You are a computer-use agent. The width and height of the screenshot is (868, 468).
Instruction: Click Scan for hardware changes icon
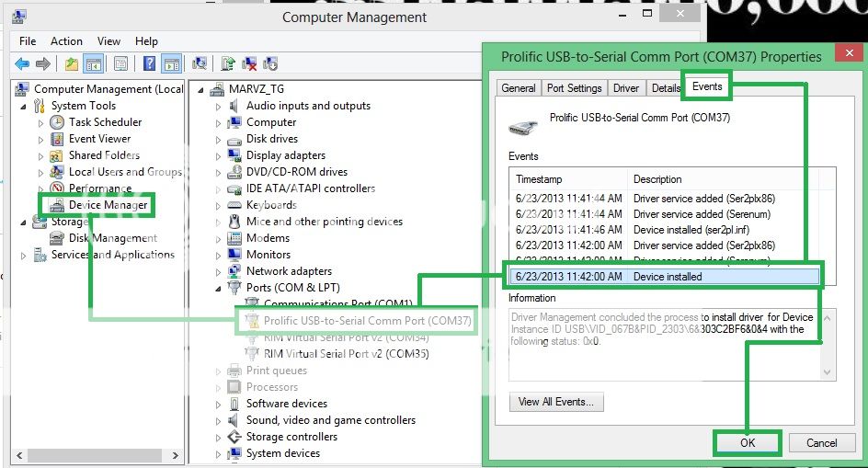tap(200, 64)
